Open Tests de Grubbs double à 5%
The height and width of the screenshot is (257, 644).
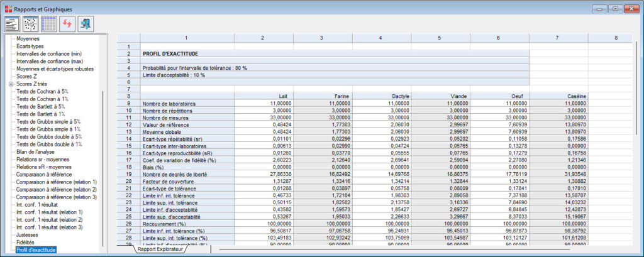(x=49, y=136)
